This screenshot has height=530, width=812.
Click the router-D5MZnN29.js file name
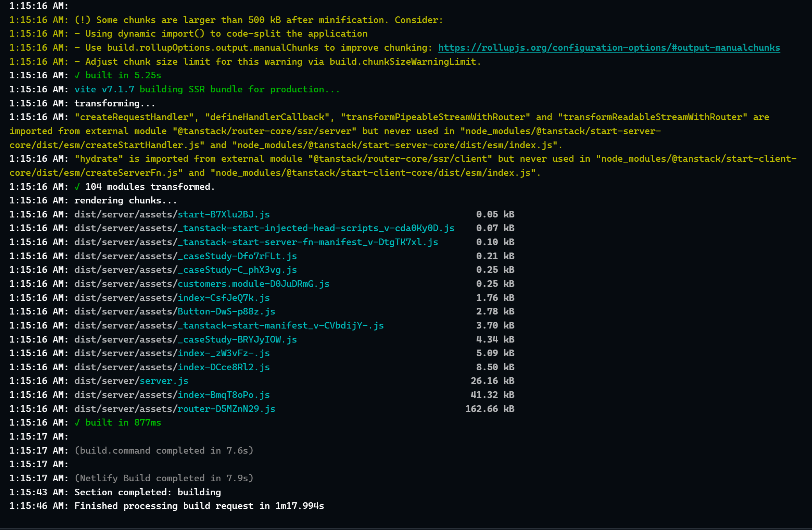pyautogui.click(x=226, y=409)
